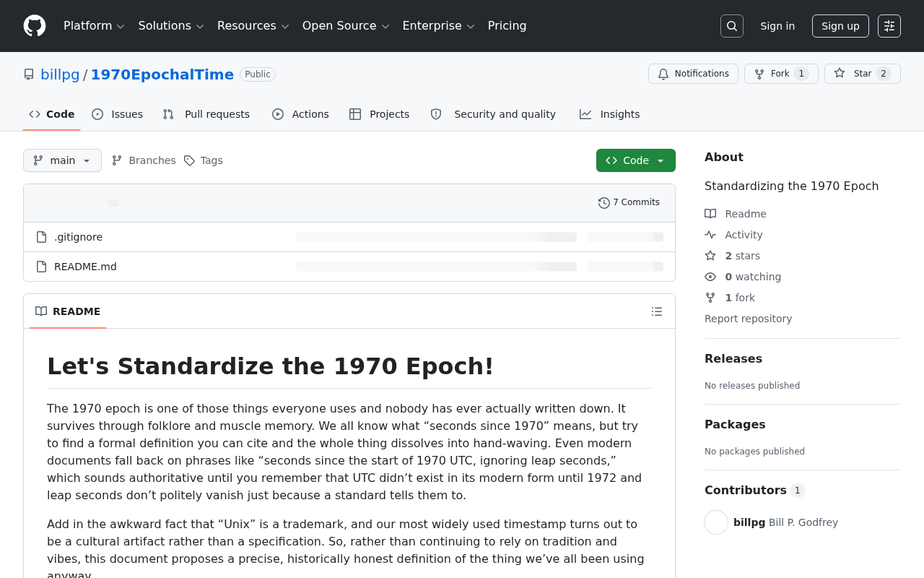Click the Branches icon
Screen dimensions: 924x578
pyautogui.click(x=117, y=160)
